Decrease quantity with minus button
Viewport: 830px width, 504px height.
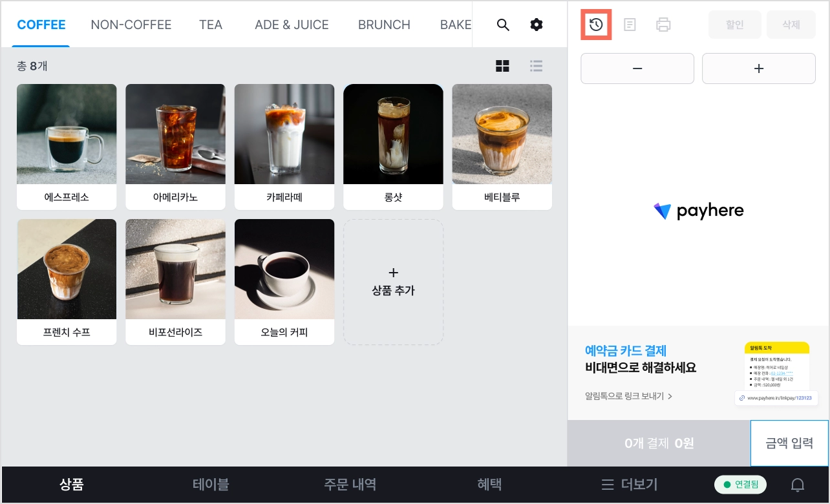pos(637,68)
